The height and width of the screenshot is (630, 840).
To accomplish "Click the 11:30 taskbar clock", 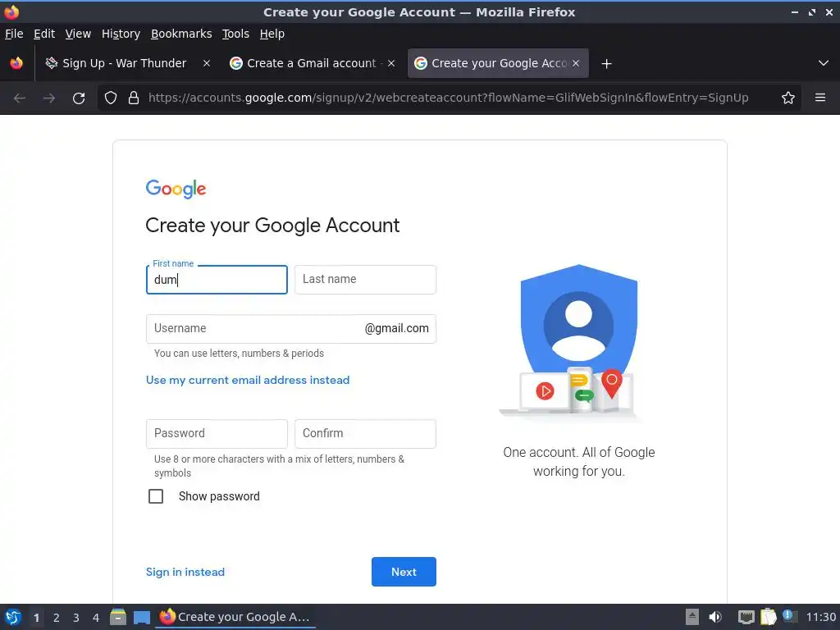I will click(x=820, y=617).
